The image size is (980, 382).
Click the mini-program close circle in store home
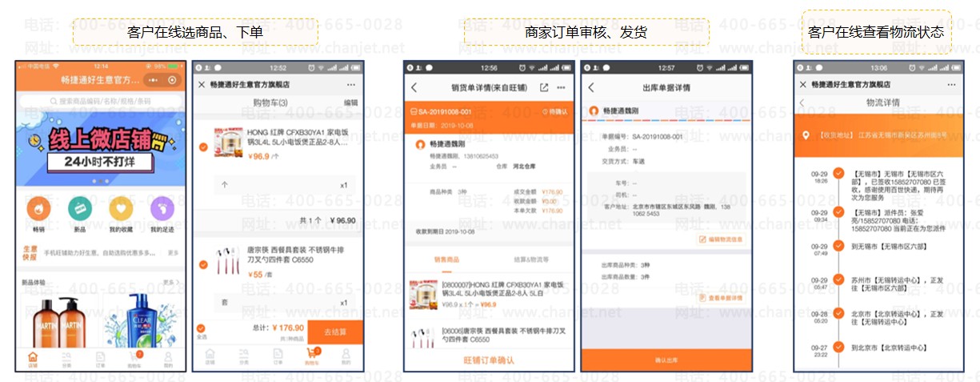(x=171, y=80)
